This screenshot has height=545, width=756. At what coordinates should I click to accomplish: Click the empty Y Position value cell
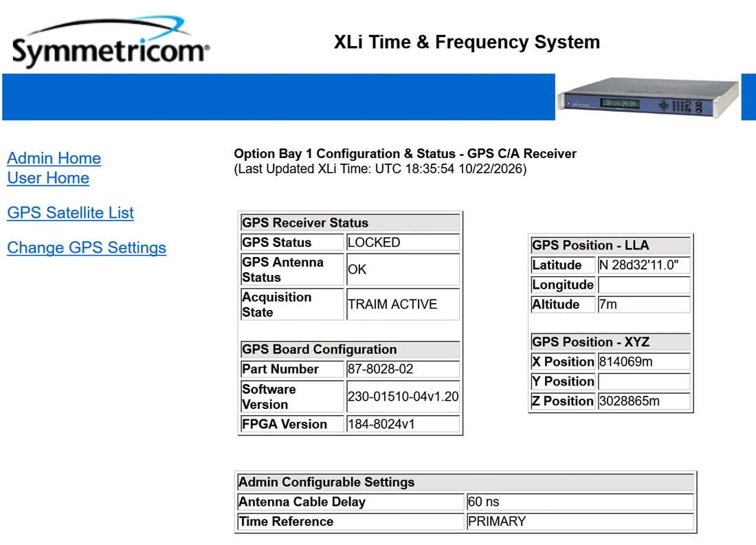point(644,381)
